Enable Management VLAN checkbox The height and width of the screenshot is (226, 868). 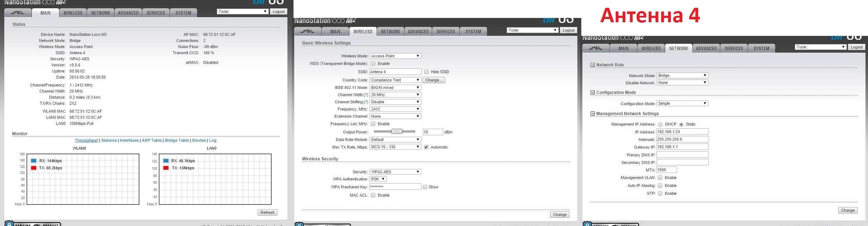(x=660, y=178)
